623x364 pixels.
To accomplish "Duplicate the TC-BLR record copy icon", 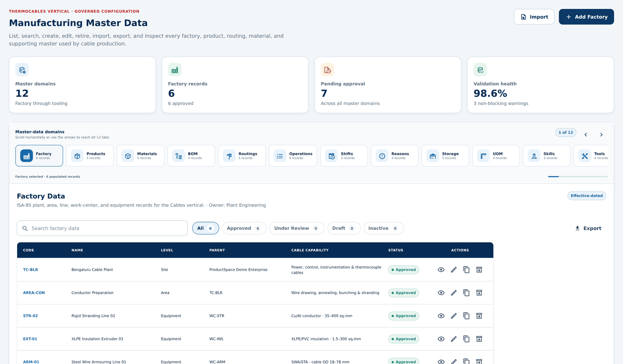I will point(466,269).
